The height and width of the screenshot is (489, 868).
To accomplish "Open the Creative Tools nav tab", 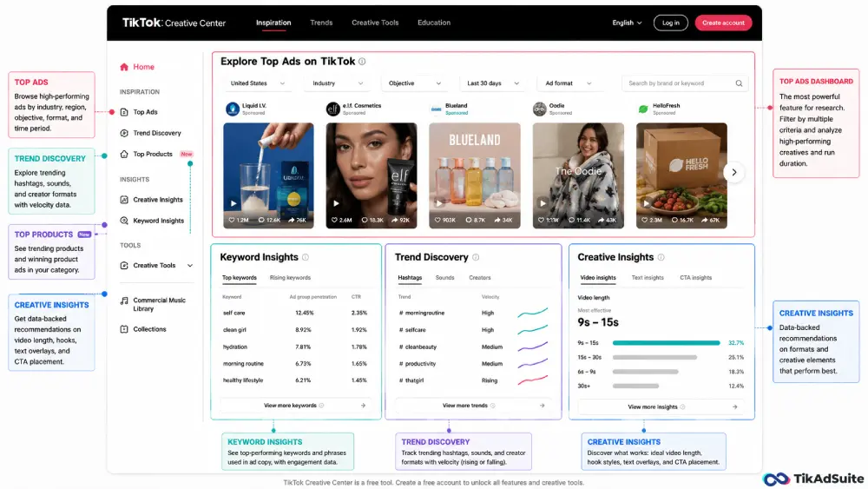I will coord(375,23).
